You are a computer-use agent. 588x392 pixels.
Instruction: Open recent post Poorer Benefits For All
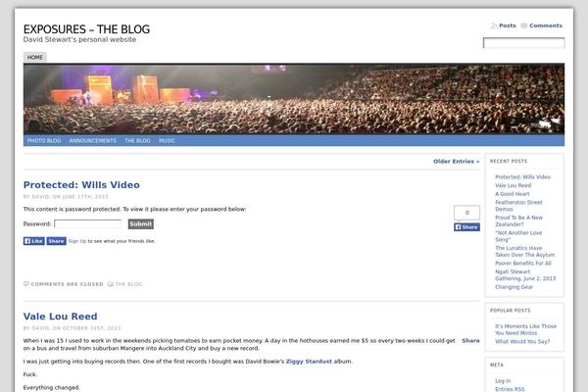[x=523, y=264]
